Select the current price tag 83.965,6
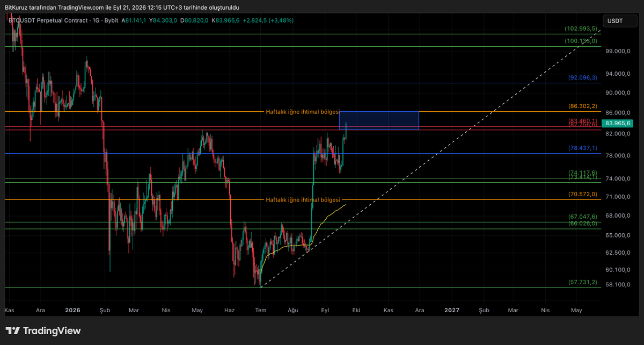The width and height of the screenshot is (644, 345). tap(617, 123)
